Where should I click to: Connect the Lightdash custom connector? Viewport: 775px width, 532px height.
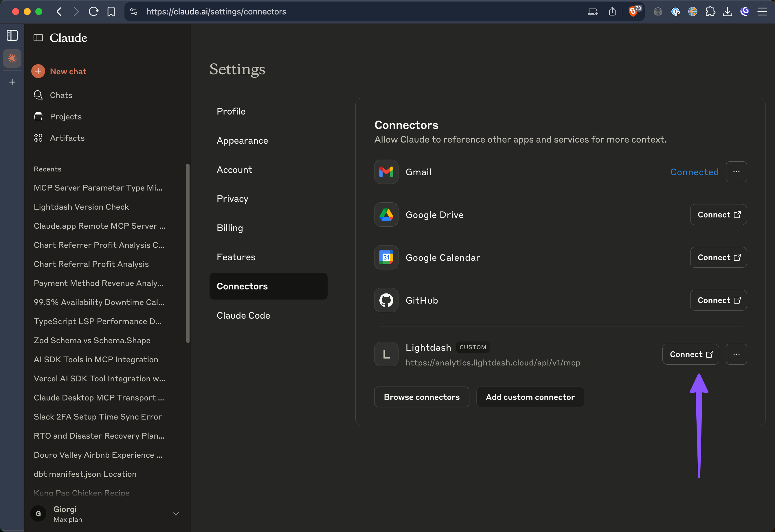coord(690,354)
